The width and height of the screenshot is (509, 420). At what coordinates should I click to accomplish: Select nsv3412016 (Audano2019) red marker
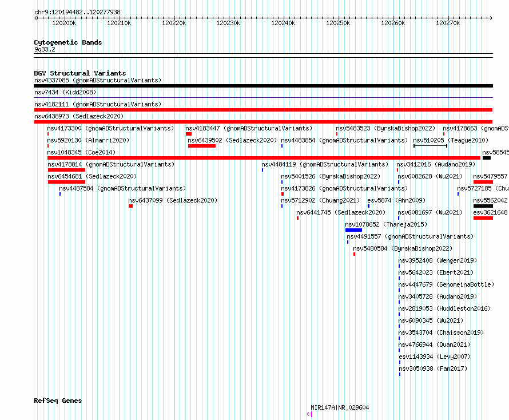(x=397, y=170)
